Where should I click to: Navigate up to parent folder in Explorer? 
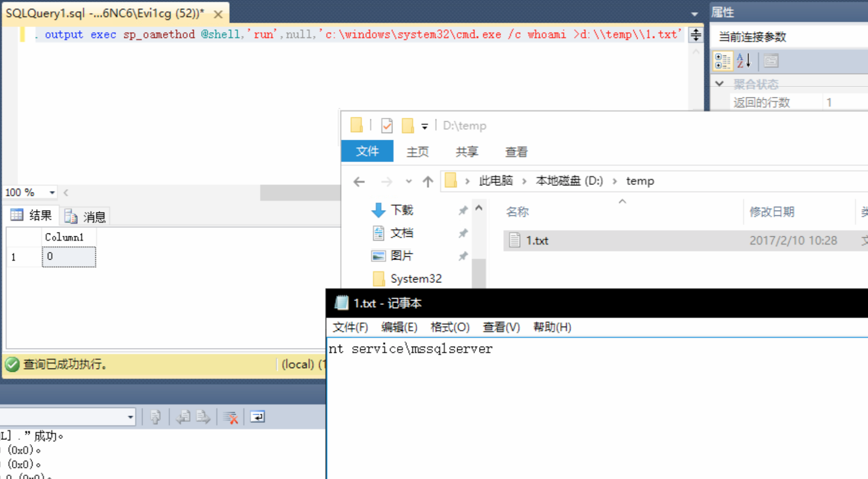point(427,181)
